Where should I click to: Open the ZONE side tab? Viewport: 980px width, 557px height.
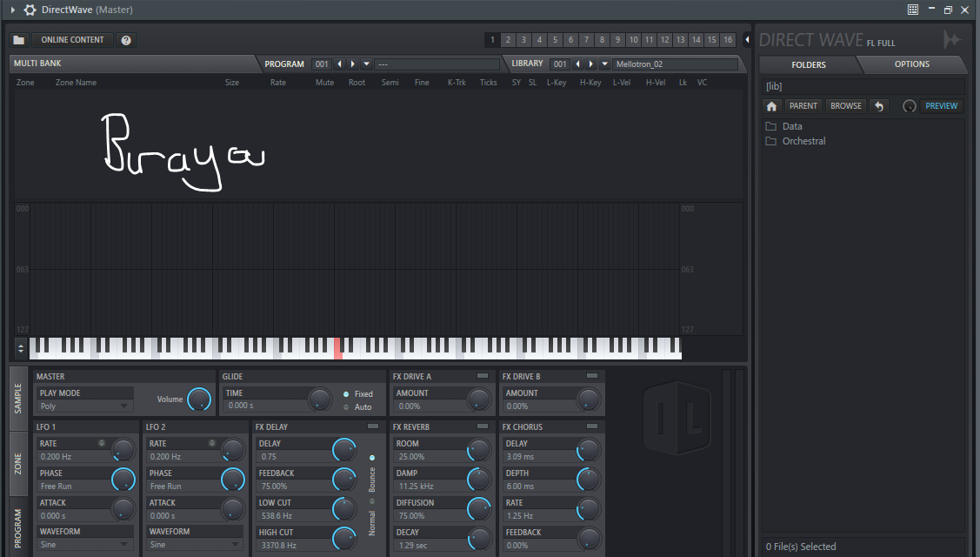tap(18, 464)
